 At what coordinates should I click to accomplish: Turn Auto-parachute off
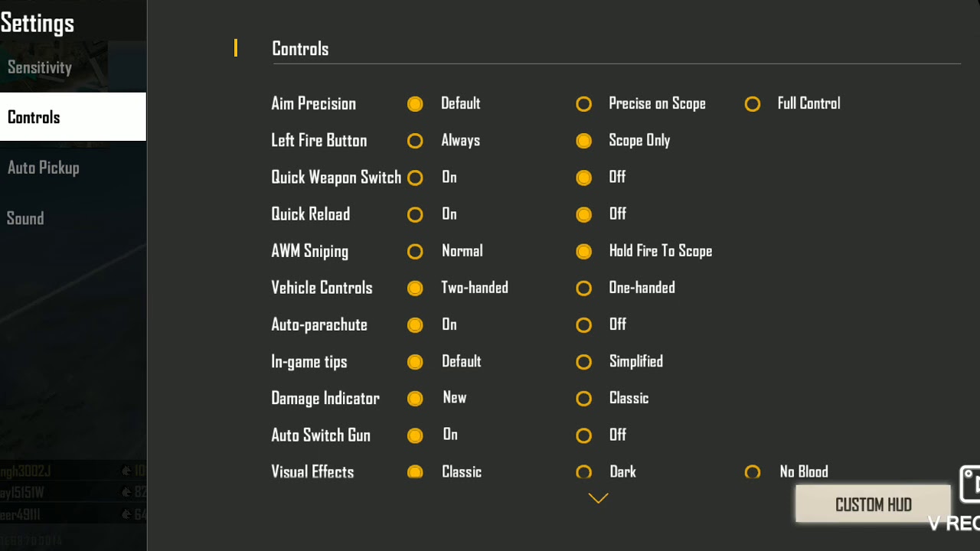(x=584, y=324)
